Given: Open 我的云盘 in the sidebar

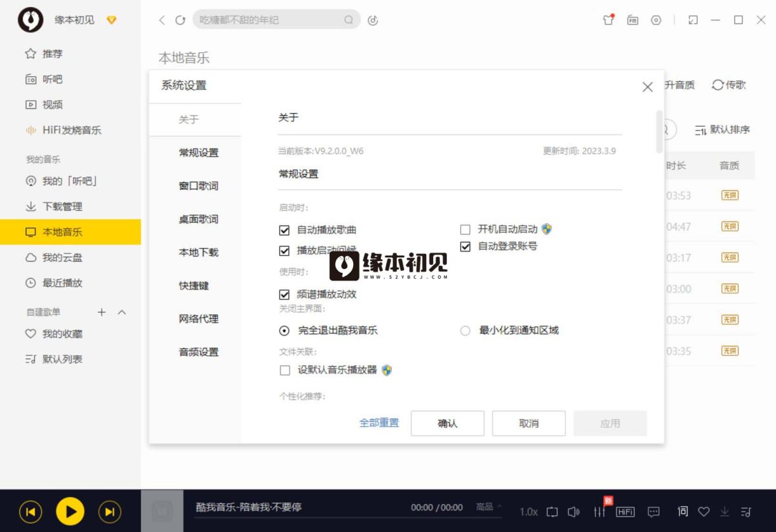Looking at the screenshot, I should click(x=54, y=257).
